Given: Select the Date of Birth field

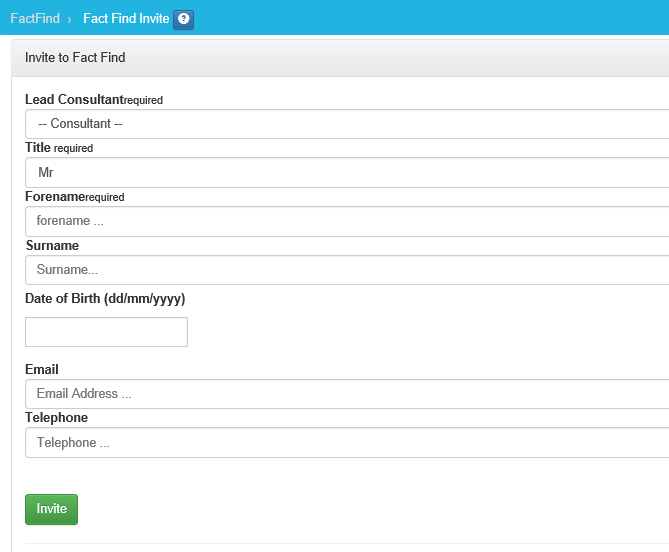Looking at the screenshot, I should [x=106, y=332].
